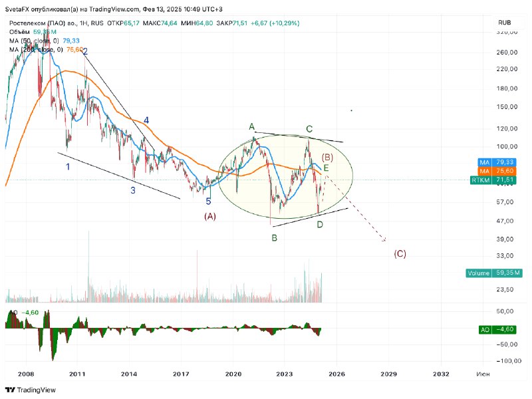This screenshot has width=532, height=399.
Task: Select the AO −4,60 indicator legend
Action: pos(24,313)
